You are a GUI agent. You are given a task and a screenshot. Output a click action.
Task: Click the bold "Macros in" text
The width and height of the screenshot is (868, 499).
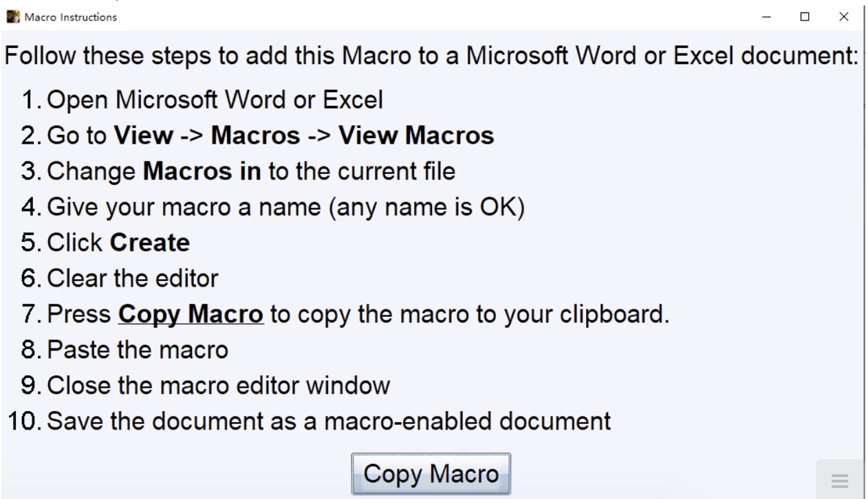click(x=202, y=171)
